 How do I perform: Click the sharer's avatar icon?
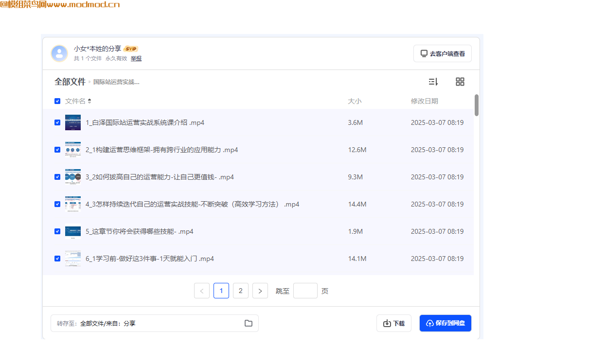[x=59, y=53]
